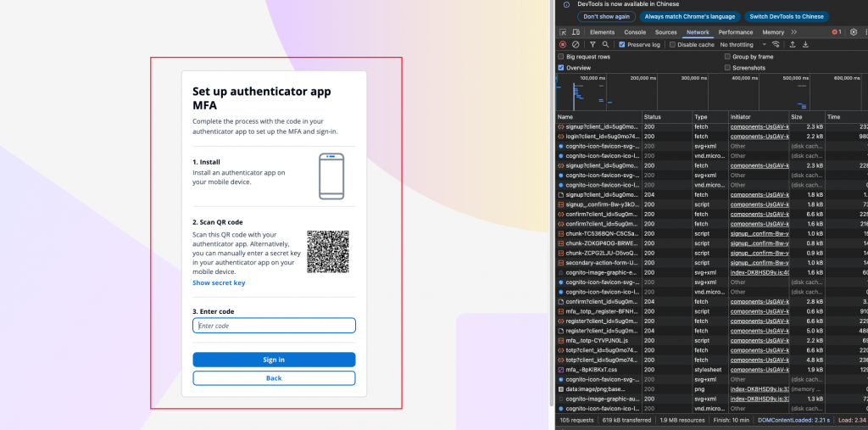Open the No throttling dropdown
Screen dimensions: 868x430
point(743,44)
